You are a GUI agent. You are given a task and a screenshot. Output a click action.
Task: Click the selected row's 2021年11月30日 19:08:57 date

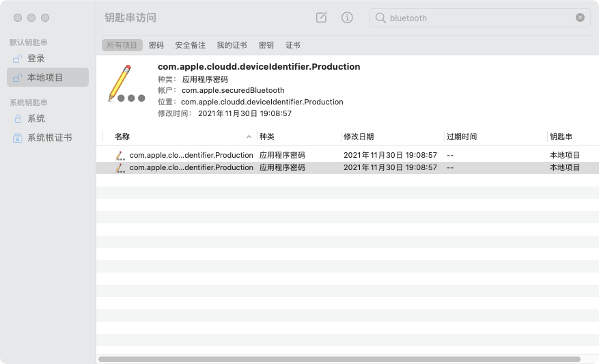click(x=390, y=167)
